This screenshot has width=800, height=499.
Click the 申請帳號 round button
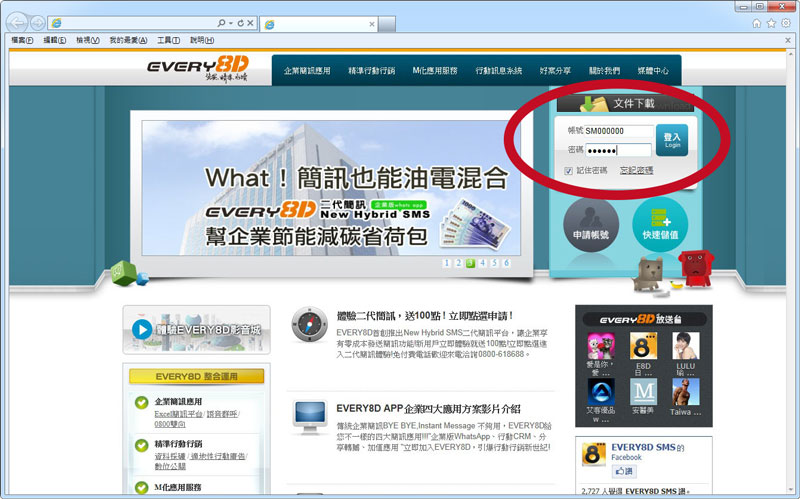(x=591, y=225)
